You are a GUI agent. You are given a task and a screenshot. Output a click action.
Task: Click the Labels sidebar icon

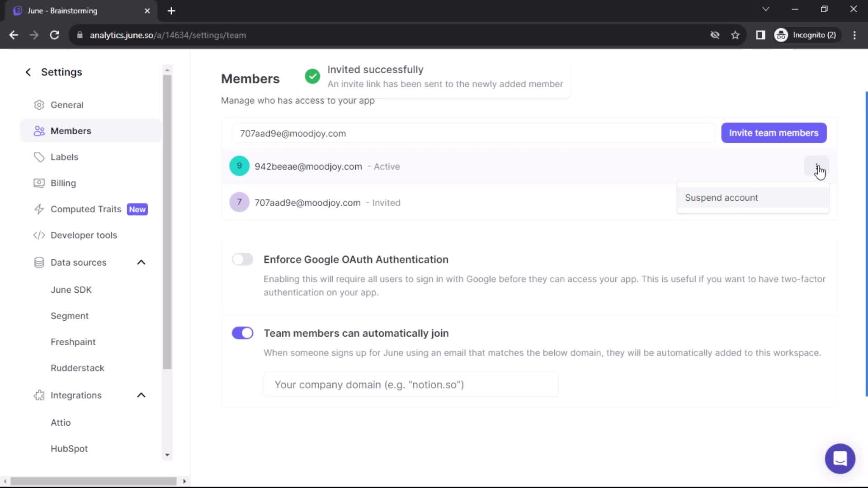[39, 157]
